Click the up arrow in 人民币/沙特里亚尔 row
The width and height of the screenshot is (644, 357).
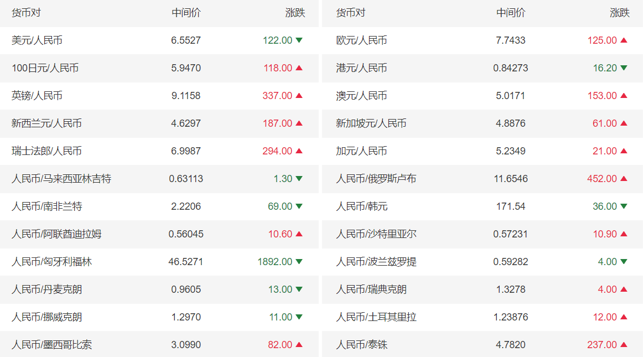pyautogui.click(x=624, y=234)
